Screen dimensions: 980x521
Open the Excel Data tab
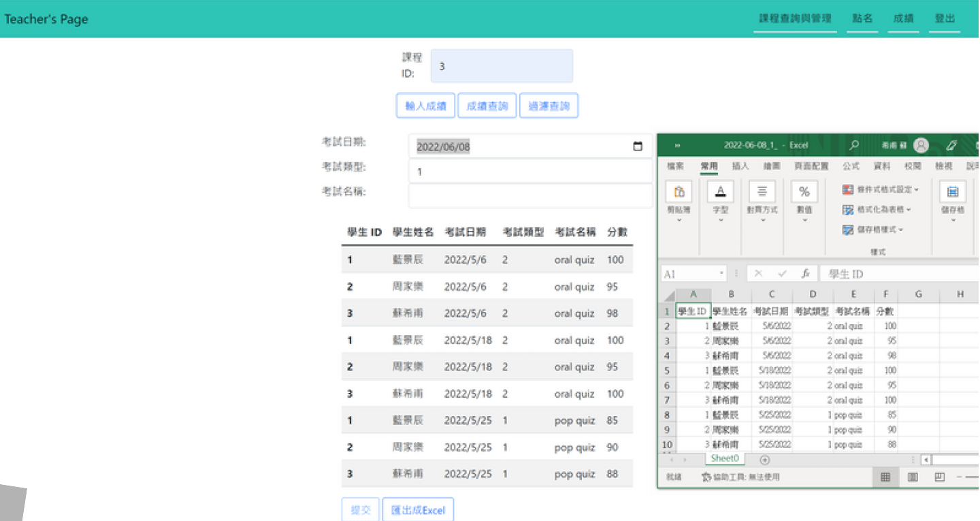(x=882, y=166)
